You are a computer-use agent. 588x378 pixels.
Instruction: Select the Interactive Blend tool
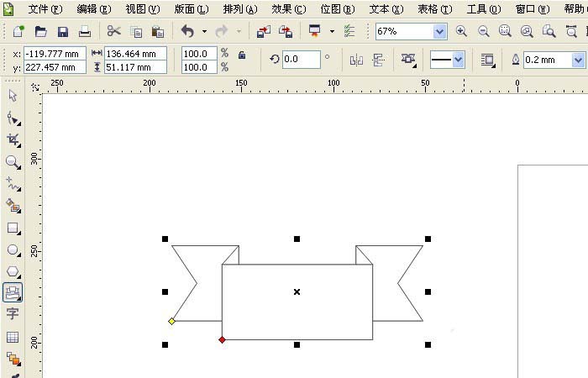coord(13,359)
